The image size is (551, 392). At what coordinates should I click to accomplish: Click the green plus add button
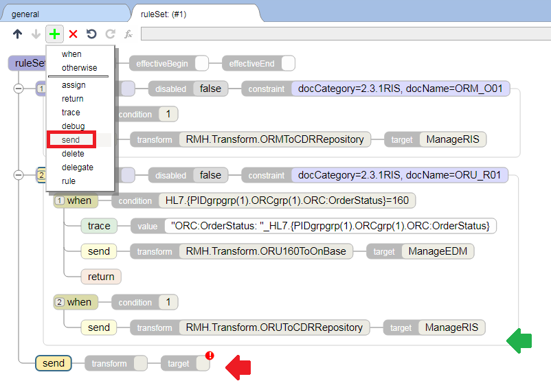(54, 34)
